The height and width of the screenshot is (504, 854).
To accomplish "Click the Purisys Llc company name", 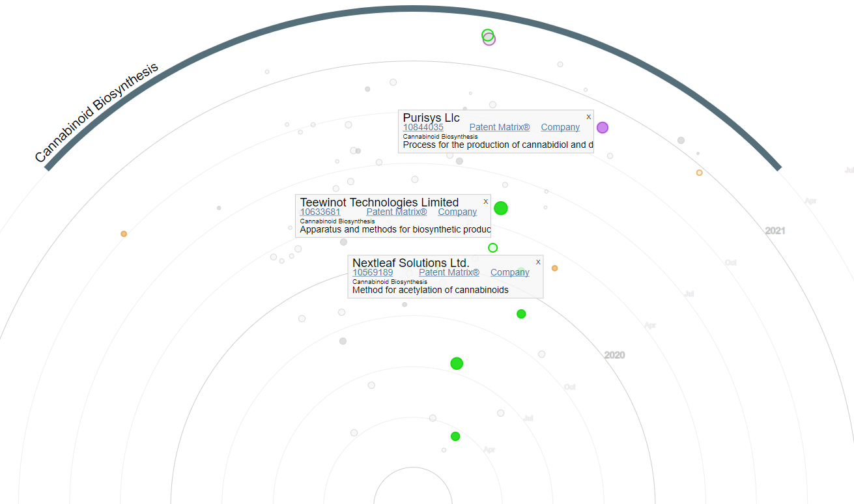I will [x=431, y=118].
